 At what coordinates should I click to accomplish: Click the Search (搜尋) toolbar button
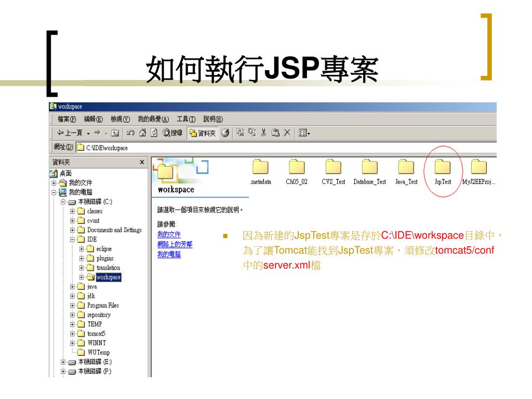172,133
